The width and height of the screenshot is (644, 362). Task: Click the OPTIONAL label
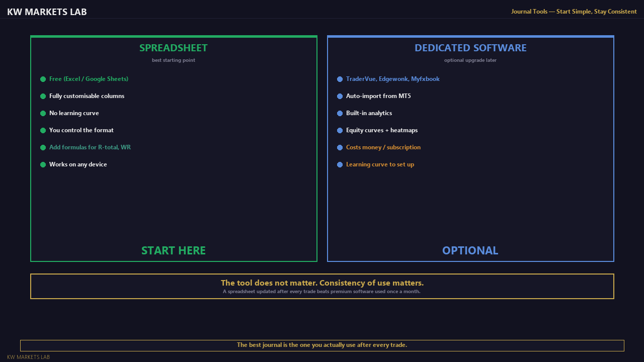click(470, 250)
